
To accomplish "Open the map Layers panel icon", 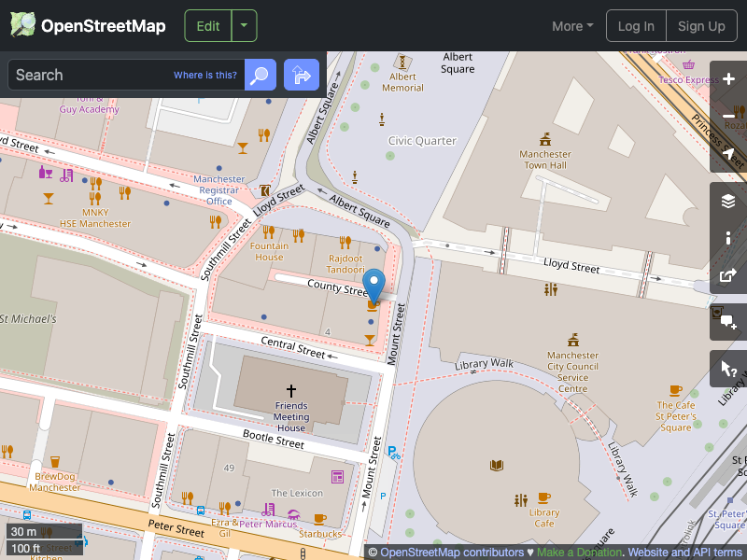I will [728, 201].
